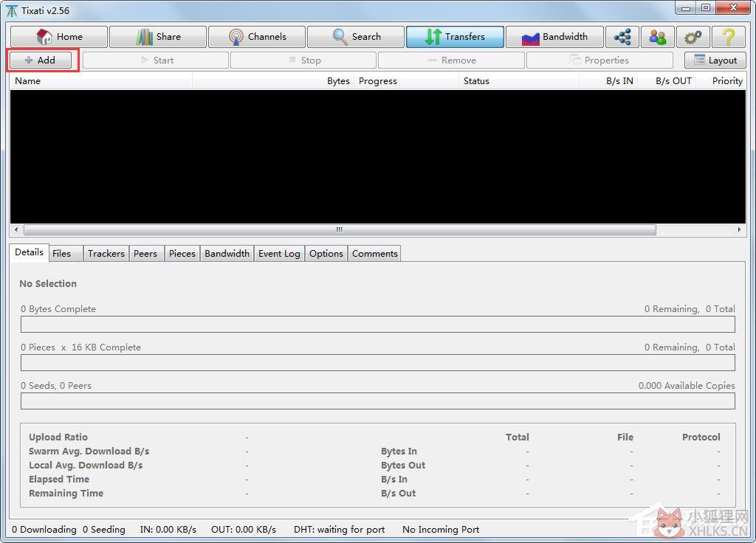This screenshot has width=756, height=543.
Task: Click the Layout button
Action: pos(715,60)
